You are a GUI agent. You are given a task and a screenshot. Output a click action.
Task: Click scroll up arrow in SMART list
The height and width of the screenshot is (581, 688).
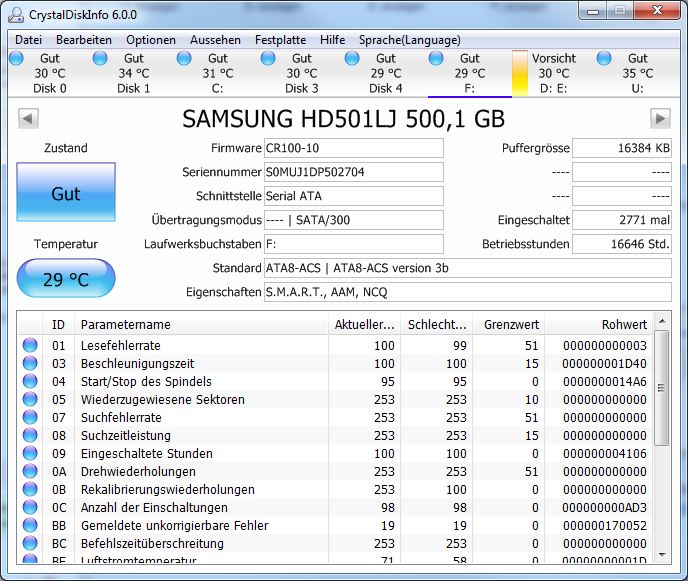[662, 322]
